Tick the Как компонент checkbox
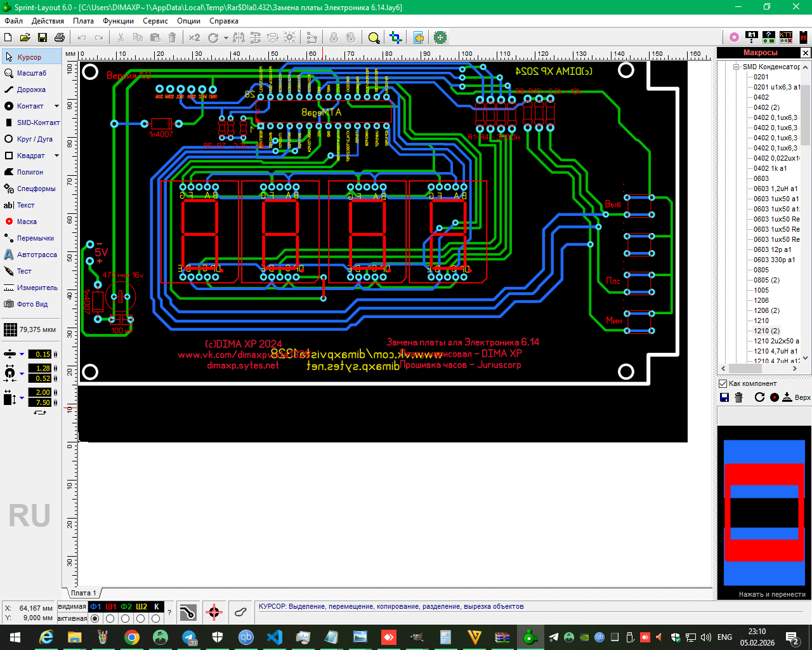812x650 pixels. coord(723,383)
